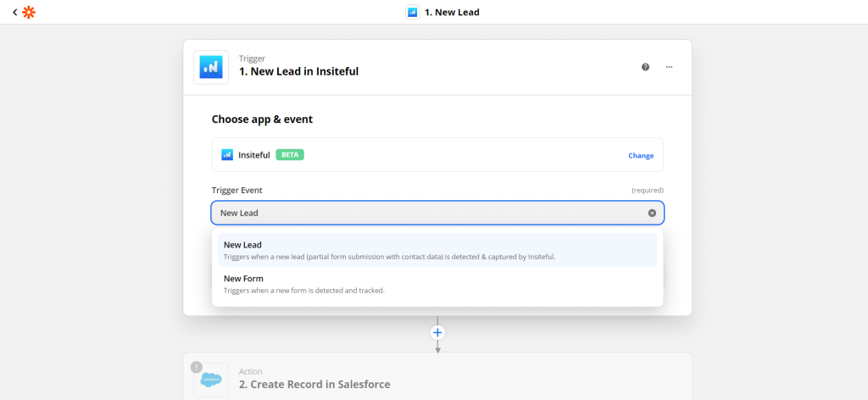
Task: Open the trigger step's three-dot menu
Action: 670,67
